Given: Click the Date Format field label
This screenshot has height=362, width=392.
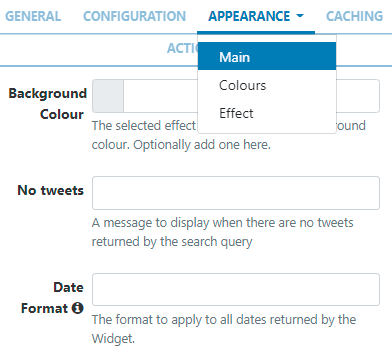Looking at the screenshot, I should [x=52, y=298].
